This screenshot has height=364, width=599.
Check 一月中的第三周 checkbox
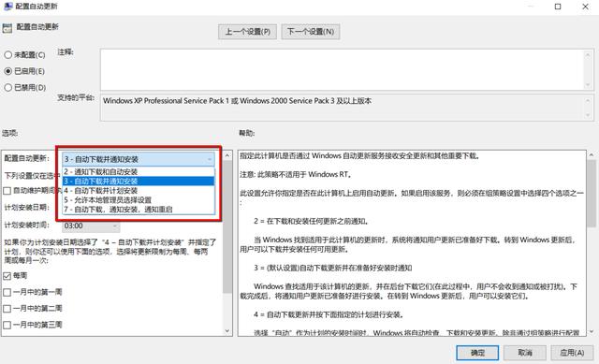(x=7, y=325)
